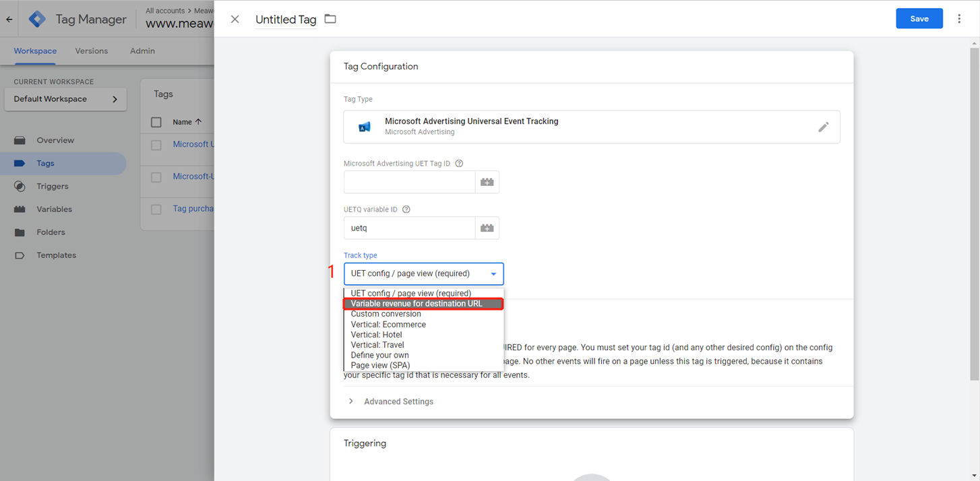This screenshot has height=481, width=980.
Task: Click the Templates sidebar icon
Action: 20,255
